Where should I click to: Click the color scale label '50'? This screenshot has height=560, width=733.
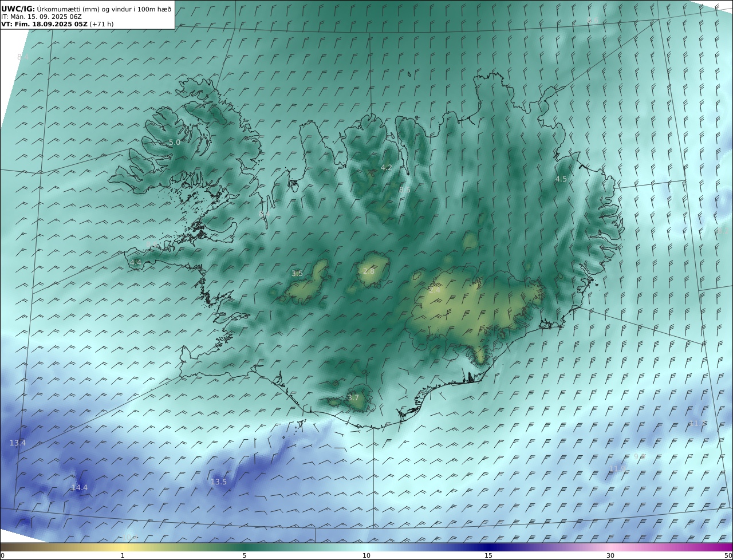(728, 555)
